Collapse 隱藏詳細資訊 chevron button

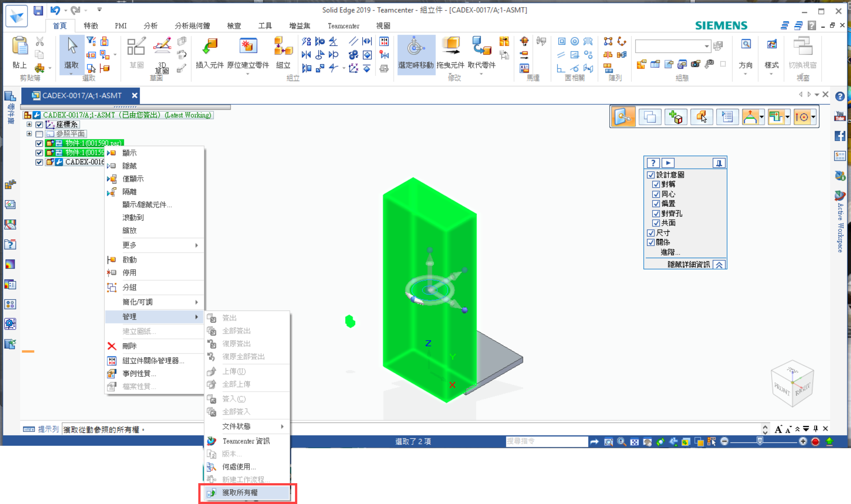[719, 265]
